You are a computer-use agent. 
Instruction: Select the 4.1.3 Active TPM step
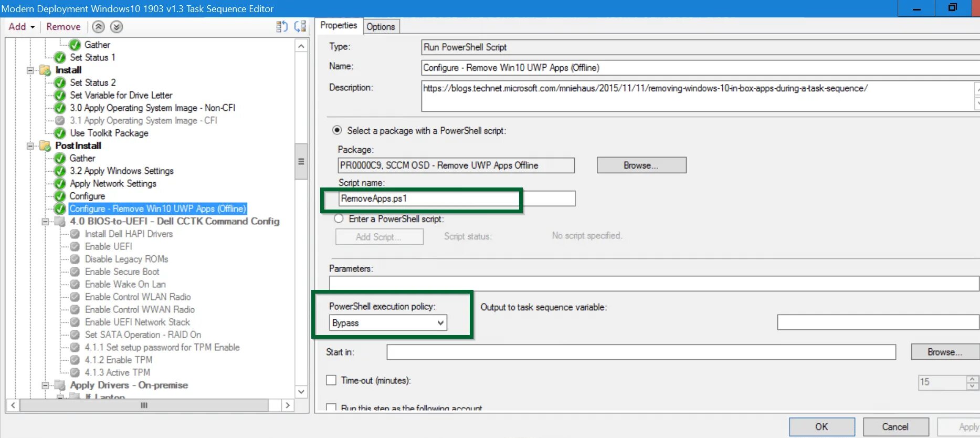point(118,372)
